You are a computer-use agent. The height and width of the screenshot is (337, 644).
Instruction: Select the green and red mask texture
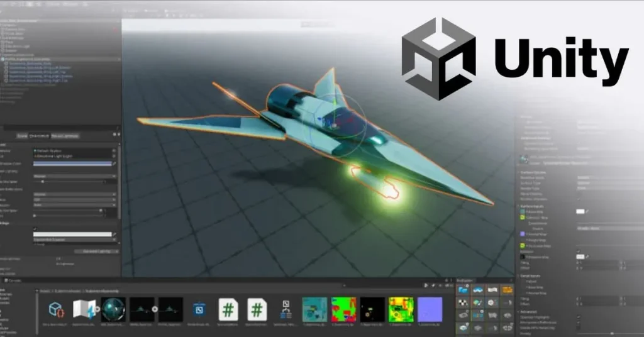pyautogui.click(x=344, y=309)
